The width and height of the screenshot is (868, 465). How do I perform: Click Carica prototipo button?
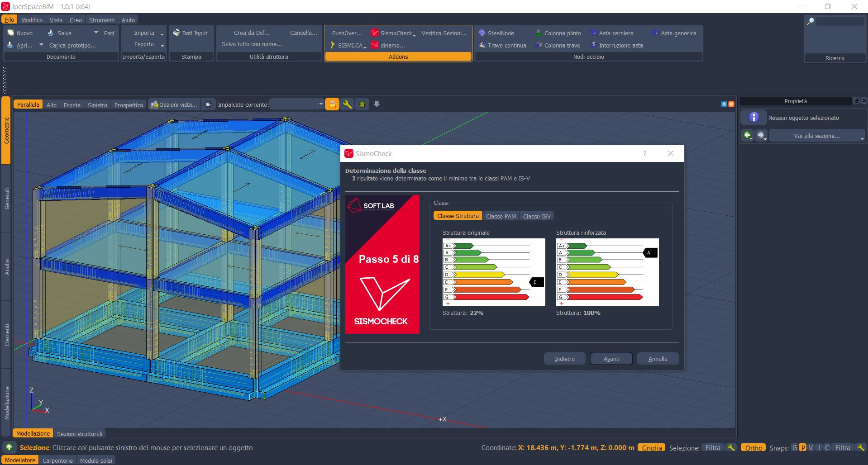coord(72,45)
